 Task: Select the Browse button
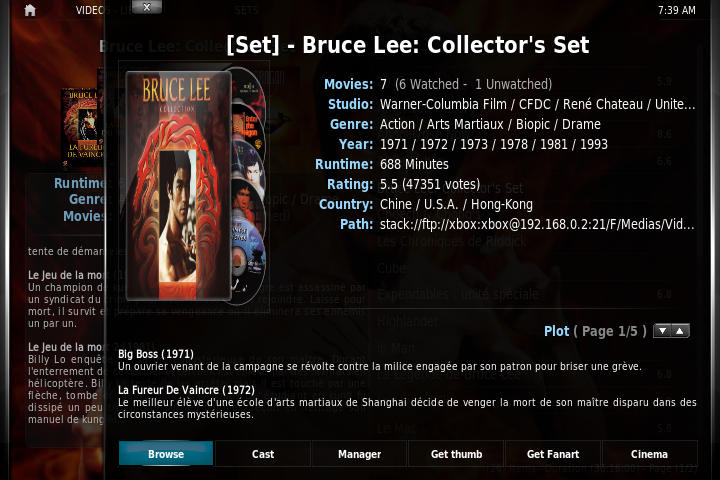166,454
